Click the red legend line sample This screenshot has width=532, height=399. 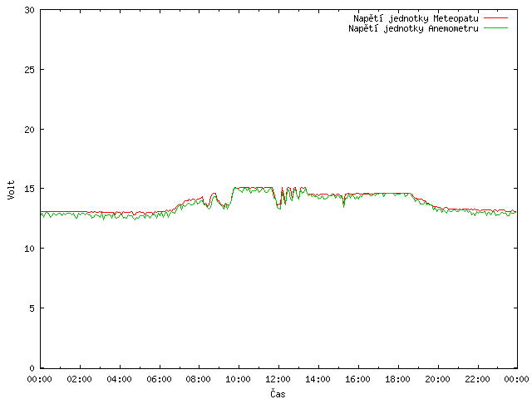click(495, 18)
